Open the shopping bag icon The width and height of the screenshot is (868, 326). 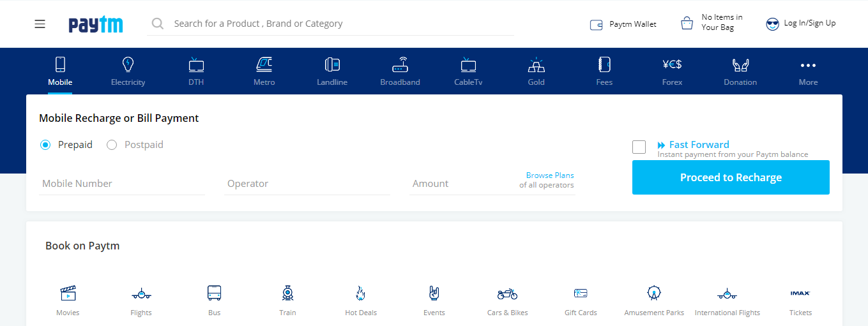click(x=687, y=24)
